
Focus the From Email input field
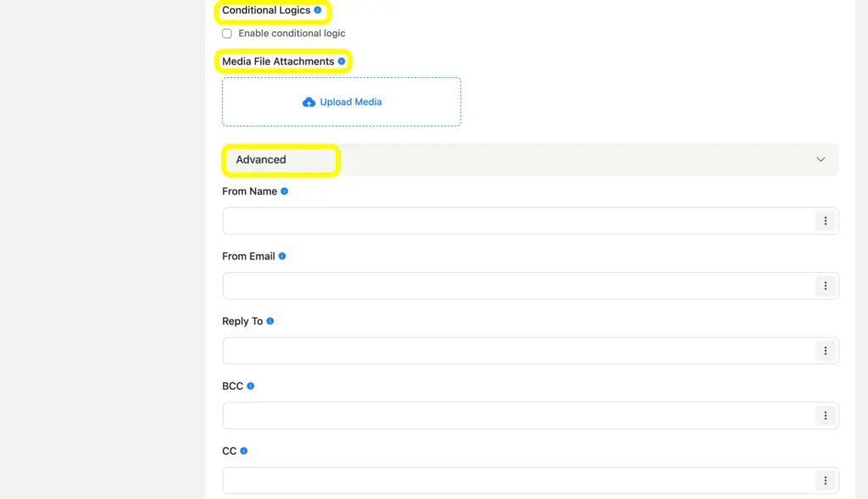click(x=531, y=286)
